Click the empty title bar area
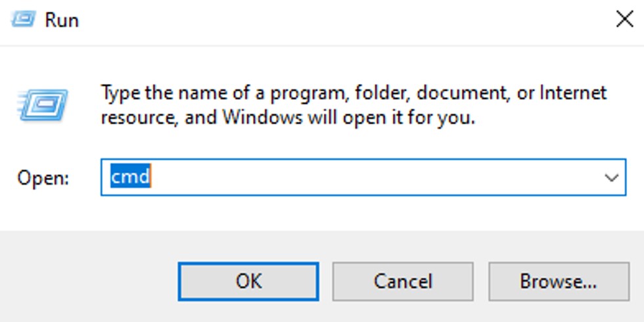The height and width of the screenshot is (322, 644). point(329,20)
